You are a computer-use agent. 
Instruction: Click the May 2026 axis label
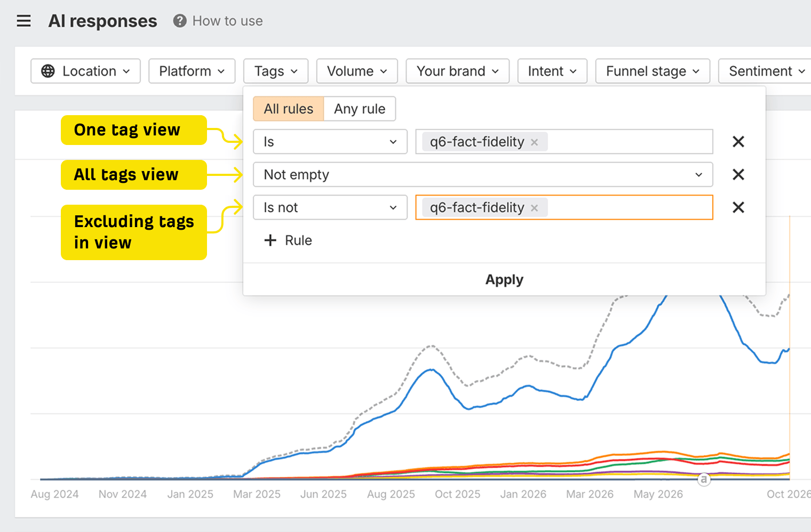[x=658, y=494]
